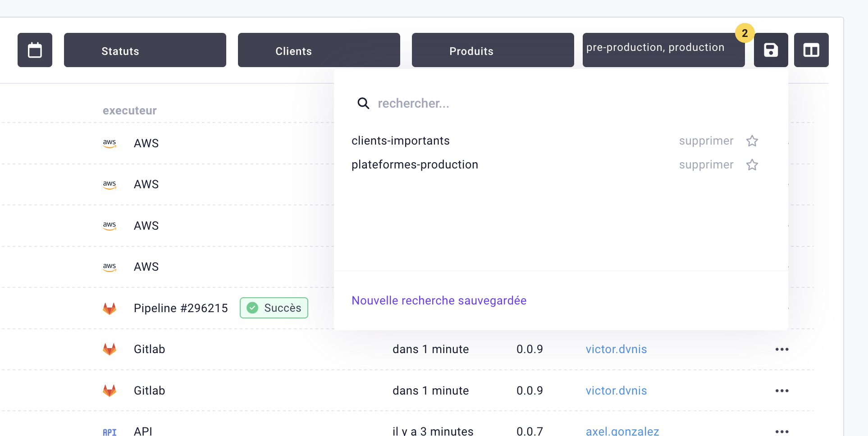Open the Clients filter dropdown

tap(319, 50)
